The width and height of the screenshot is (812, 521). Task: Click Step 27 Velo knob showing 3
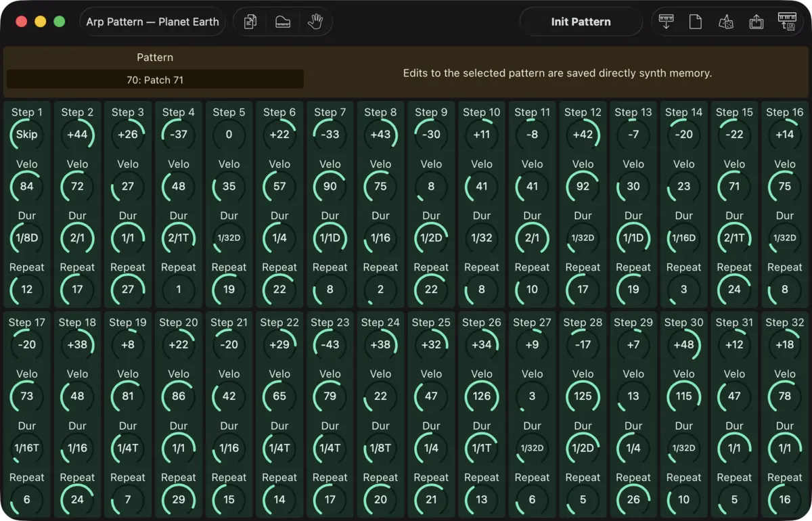tap(532, 397)
